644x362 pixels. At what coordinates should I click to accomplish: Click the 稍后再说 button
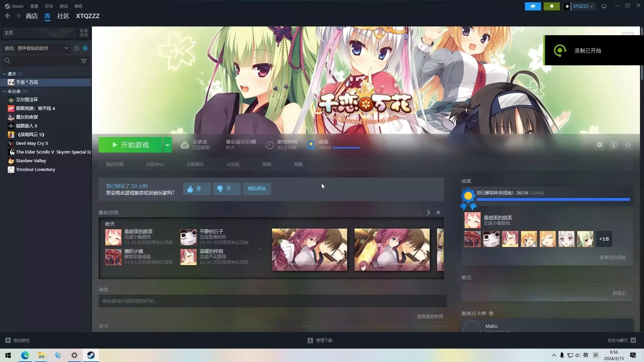257,189
